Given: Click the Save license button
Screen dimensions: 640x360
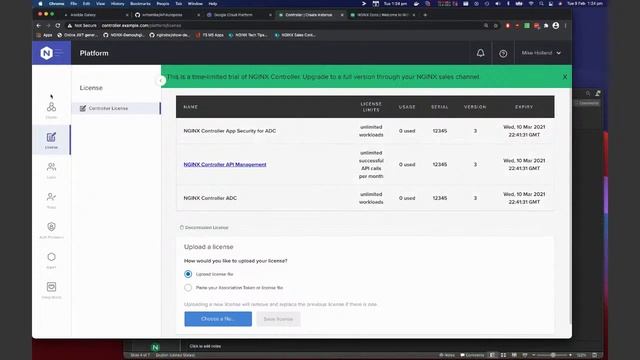Looking at the screenshot, I should coord(278,319).
